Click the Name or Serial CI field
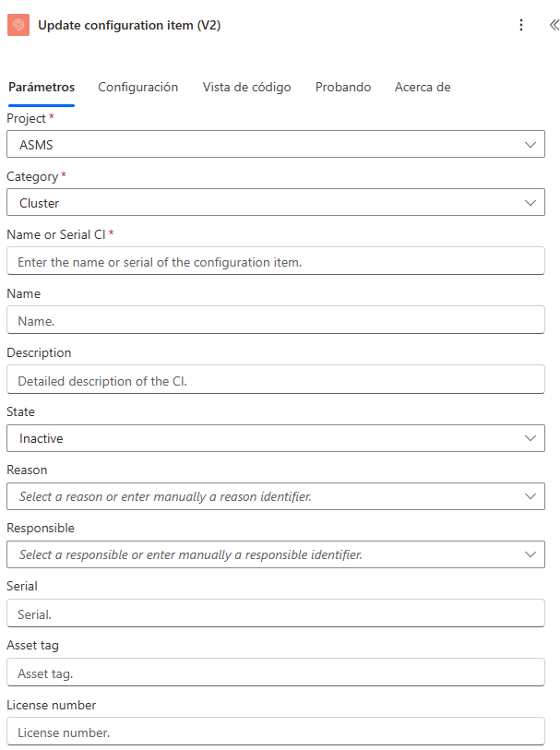This screenshot has height=750, width=560. 275,262
